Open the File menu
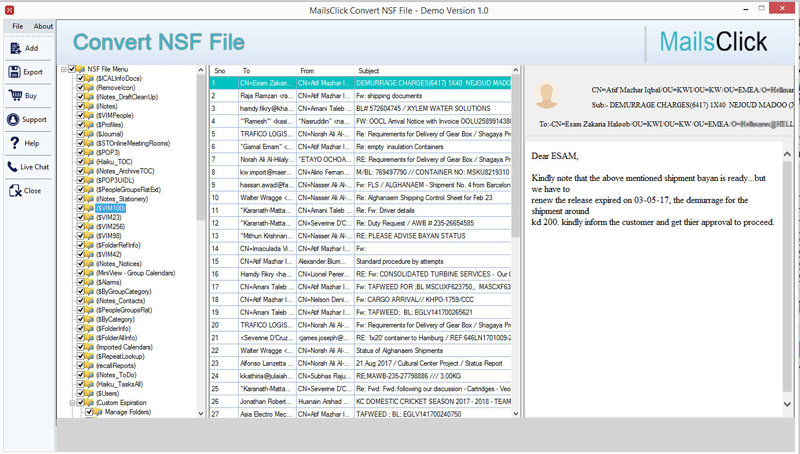Image resolution: width=800 pixels, height=454 pixels. click(18, 26)
